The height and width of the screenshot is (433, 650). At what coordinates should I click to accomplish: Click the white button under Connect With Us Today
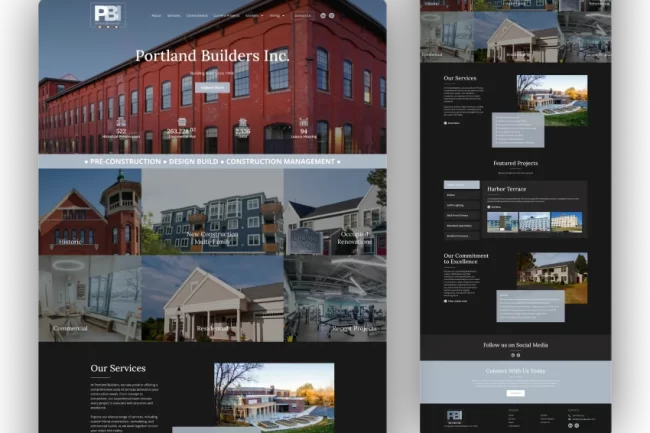(x=515, y=392)
